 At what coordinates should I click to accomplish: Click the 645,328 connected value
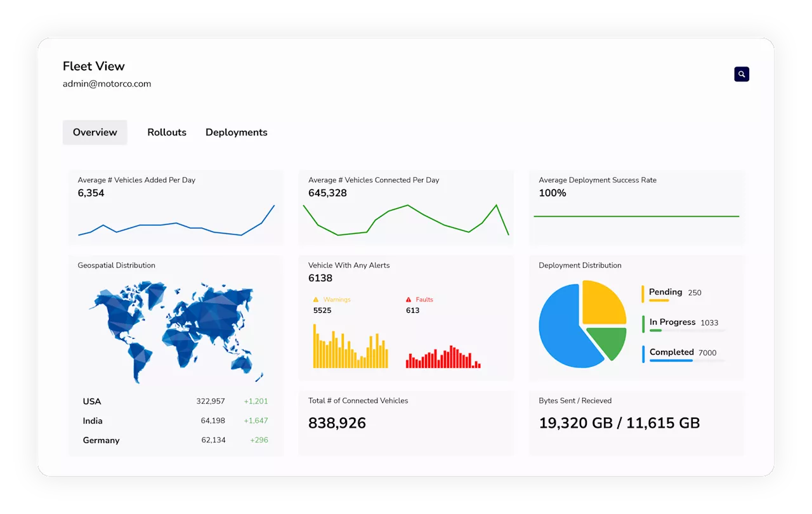tap(327, 193)
